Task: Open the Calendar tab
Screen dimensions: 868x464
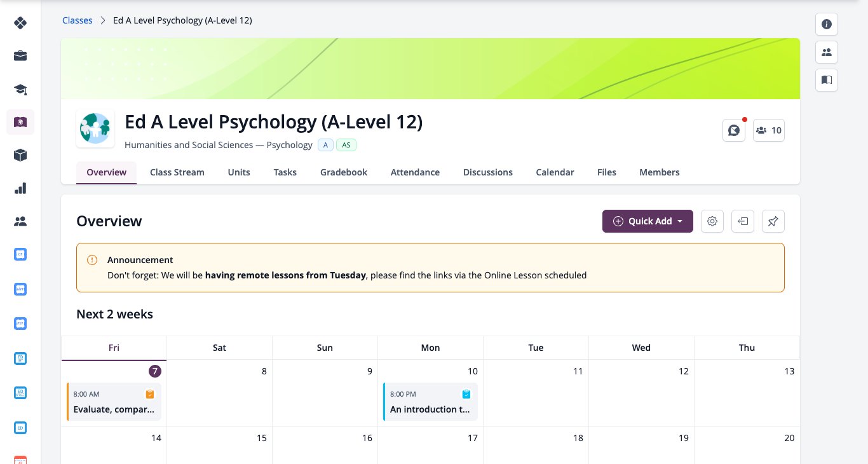Action: (555, 172)
